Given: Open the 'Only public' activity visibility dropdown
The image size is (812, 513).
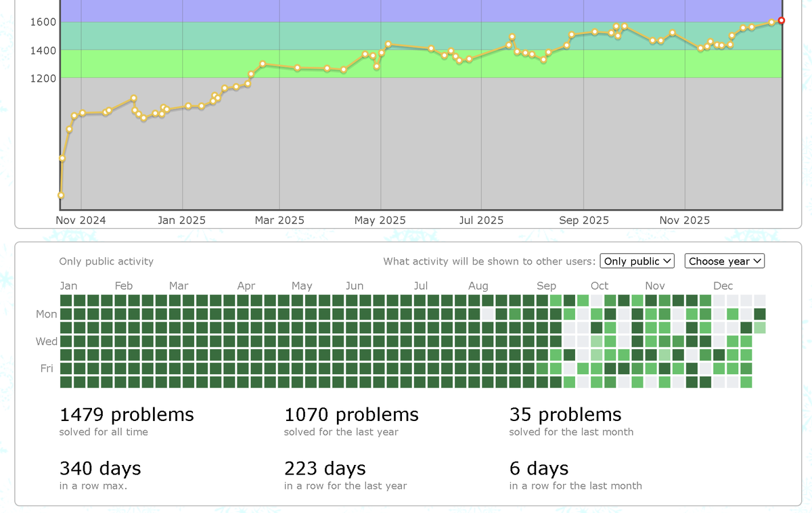Looking at the screenshot, I should click(637, 261).
